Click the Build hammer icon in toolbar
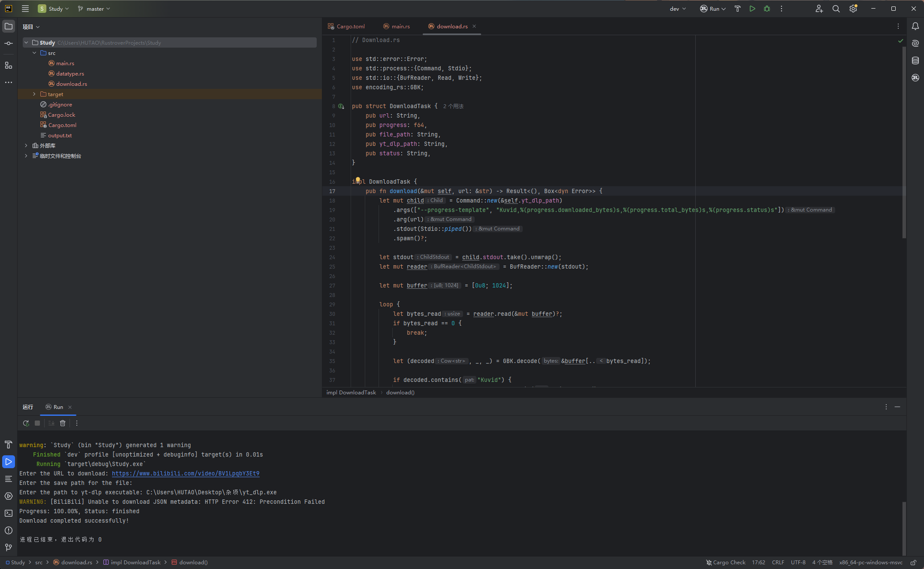The width and height of the screenshot is (924, 569). point(738,9)
